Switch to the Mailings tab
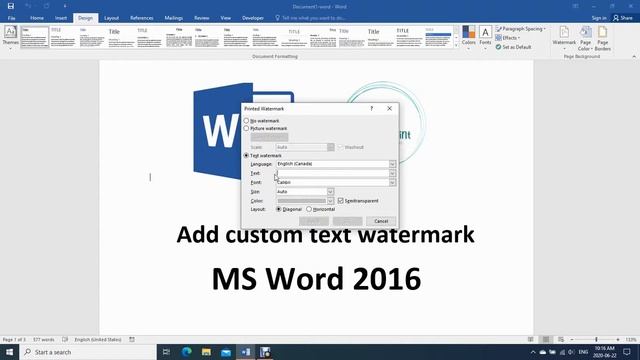The width and height of the screenshot is (640, 360). point(173,18)
